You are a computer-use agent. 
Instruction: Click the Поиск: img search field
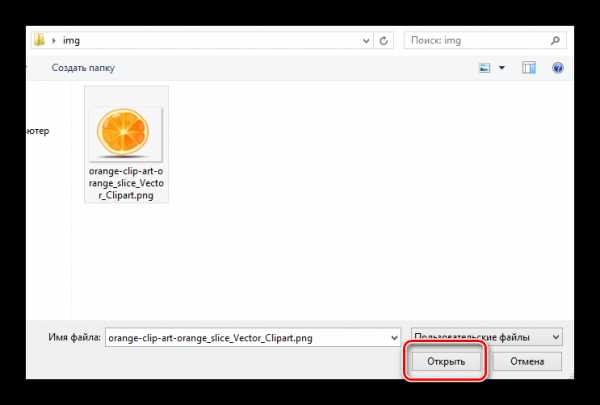(485, 40)
